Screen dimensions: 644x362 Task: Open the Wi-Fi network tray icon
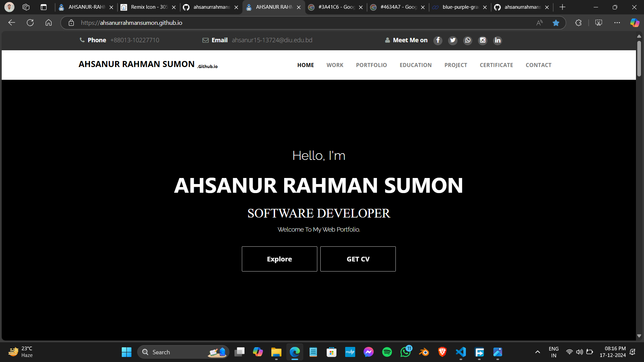click(569, 352)
